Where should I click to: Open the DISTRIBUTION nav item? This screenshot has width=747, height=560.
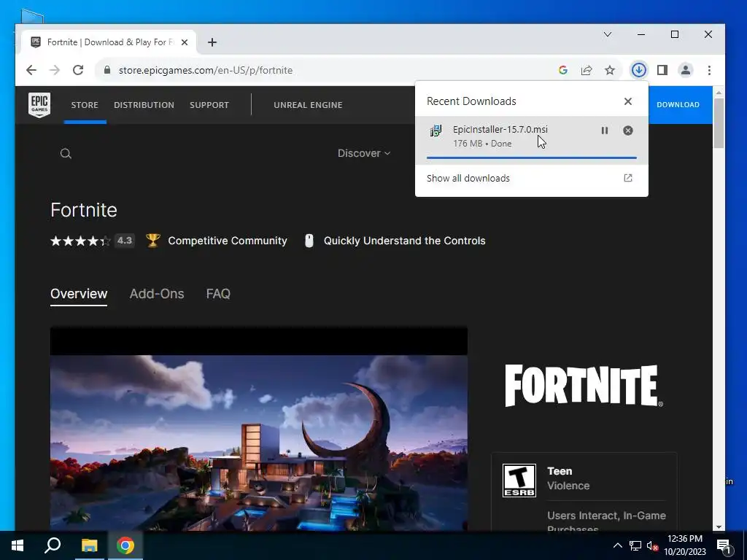(x=144, y=105)
